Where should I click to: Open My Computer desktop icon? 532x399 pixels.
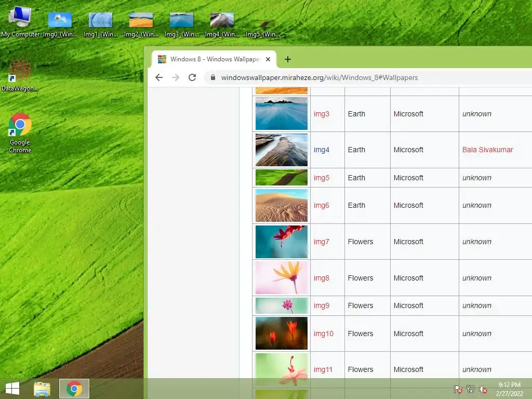pos(20,22)
